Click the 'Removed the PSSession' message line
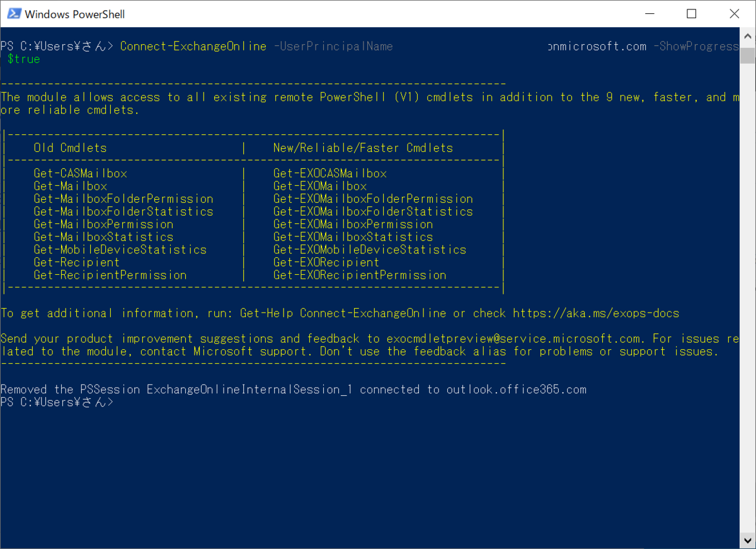Screen dimensions: 756x549 pos(294,390)
